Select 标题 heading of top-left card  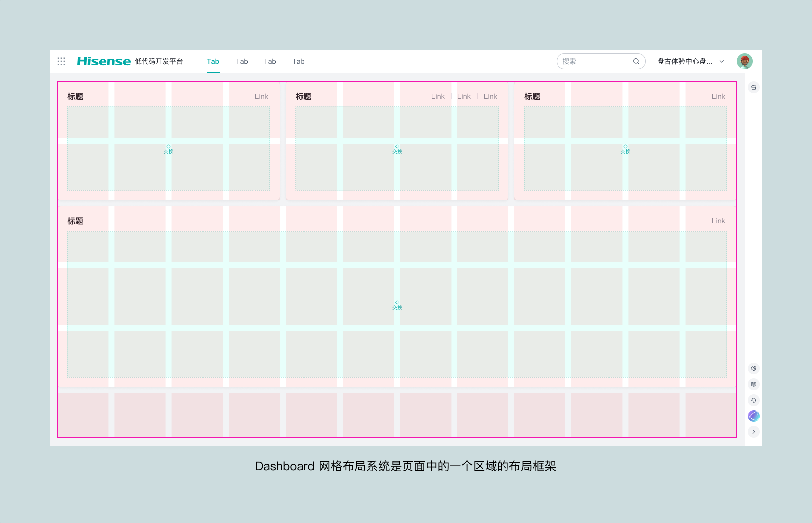[x=75, y=96]
